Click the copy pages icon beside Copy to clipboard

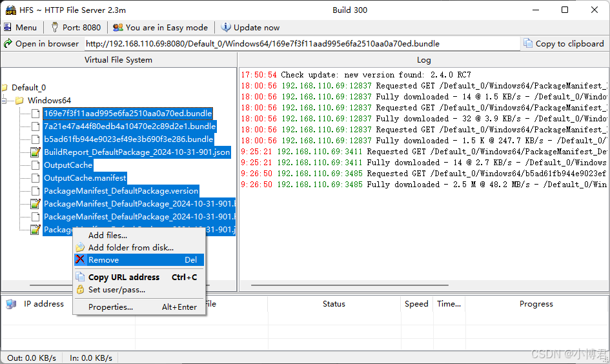(528, 43)
